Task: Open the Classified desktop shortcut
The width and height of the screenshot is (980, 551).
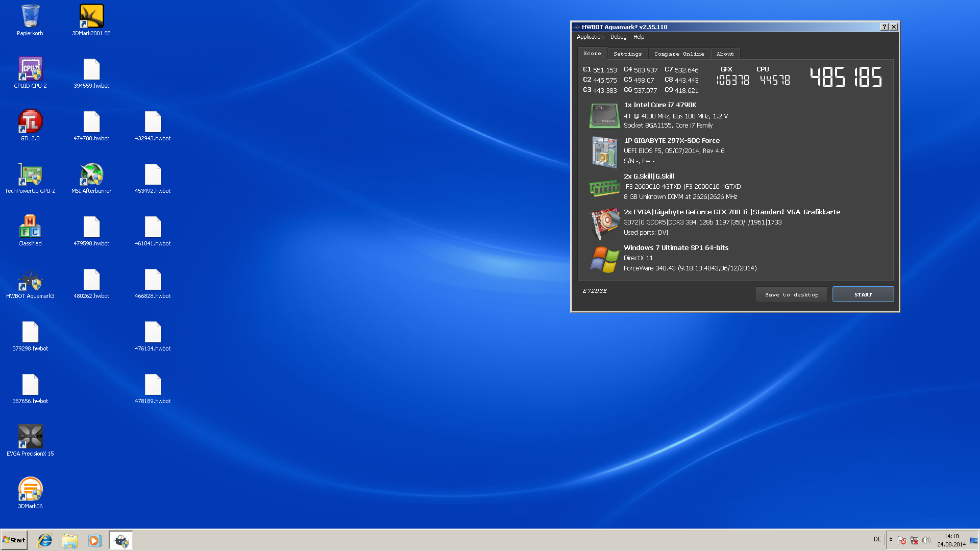Action: [30, 231]
